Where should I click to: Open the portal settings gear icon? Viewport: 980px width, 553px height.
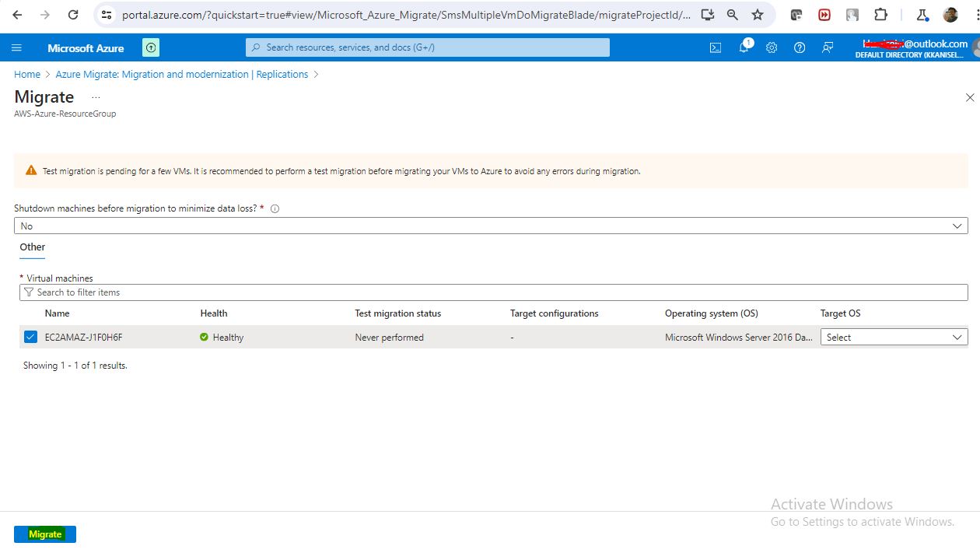tap(772, 47)
